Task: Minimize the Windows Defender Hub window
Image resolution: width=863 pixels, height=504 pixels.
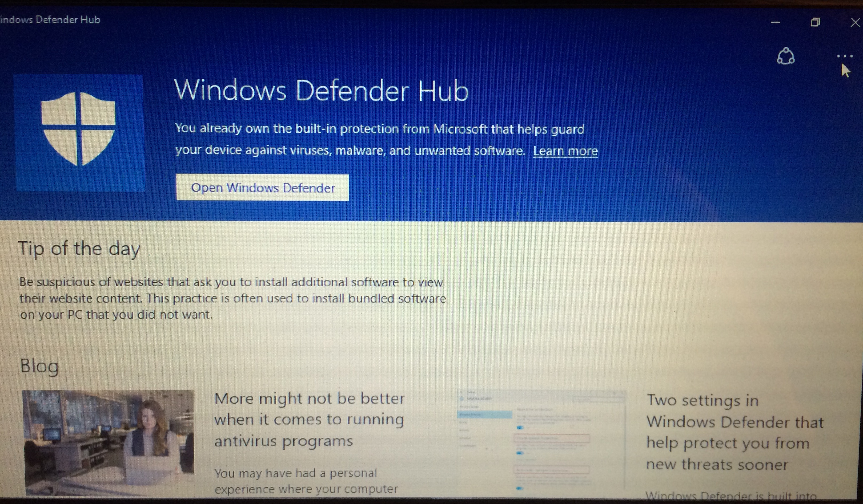Action: [775, 23]
